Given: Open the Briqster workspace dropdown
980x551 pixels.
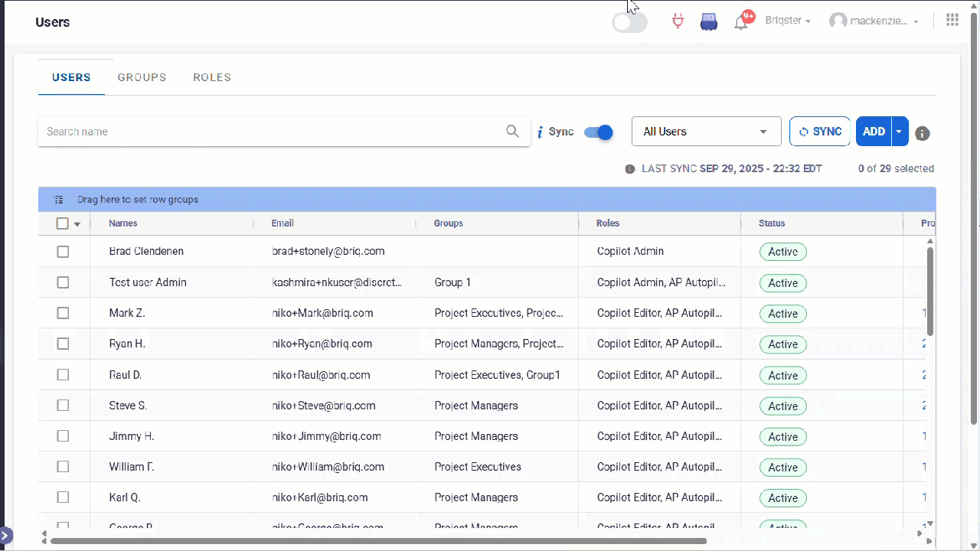Looking at the screenshot, I should [788, 21].
